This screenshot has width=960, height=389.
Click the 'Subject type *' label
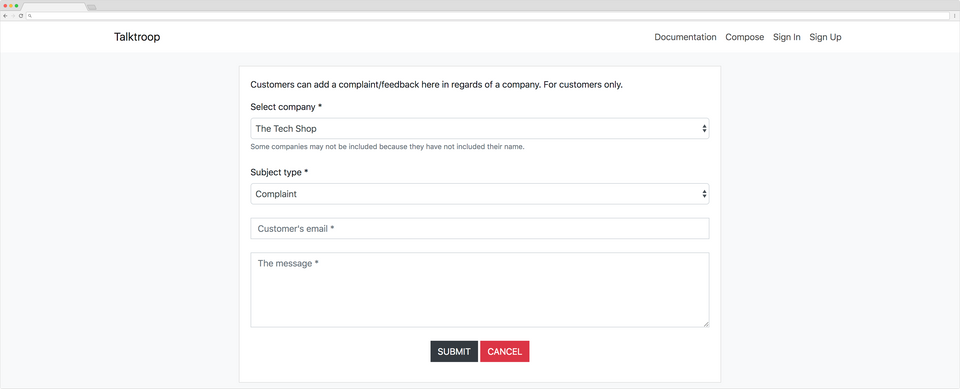279,172
